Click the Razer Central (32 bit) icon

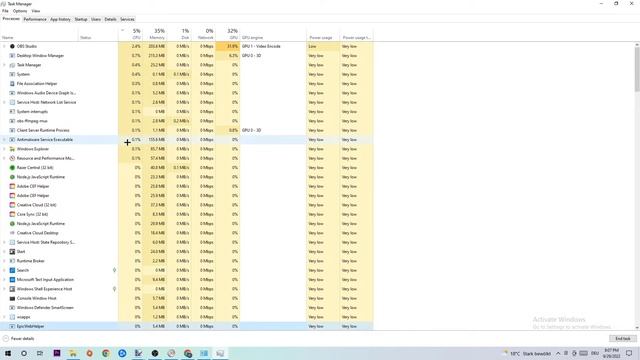pyautogui.click(x=12, y=168)
